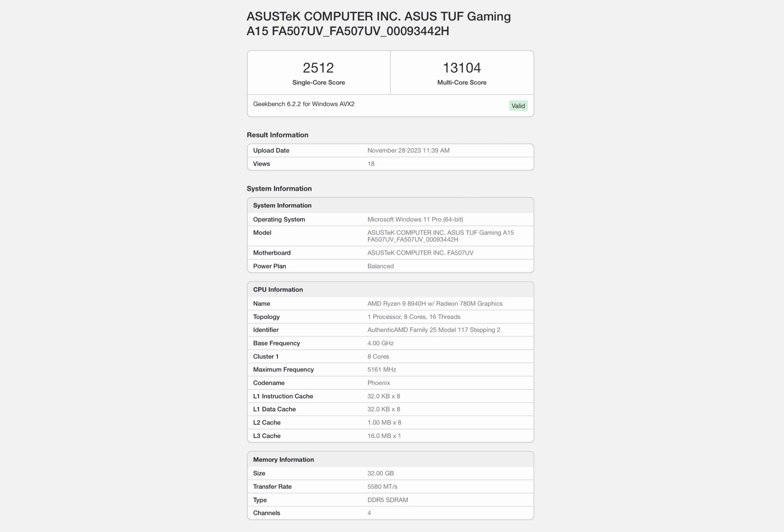Click the Topology value with 16 Threads
This screenshot has width=784, height=532.
click(414, 317)
